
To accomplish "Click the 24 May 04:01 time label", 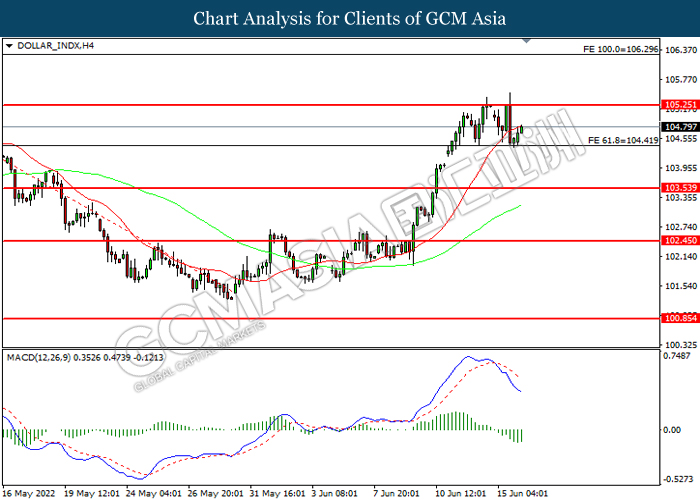I will [154, 493].
